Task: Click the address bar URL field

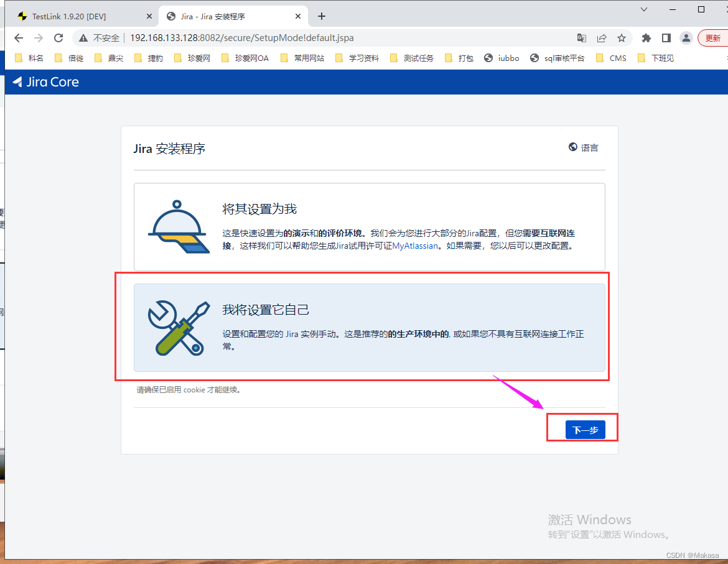Action: (x=241, y=38)
